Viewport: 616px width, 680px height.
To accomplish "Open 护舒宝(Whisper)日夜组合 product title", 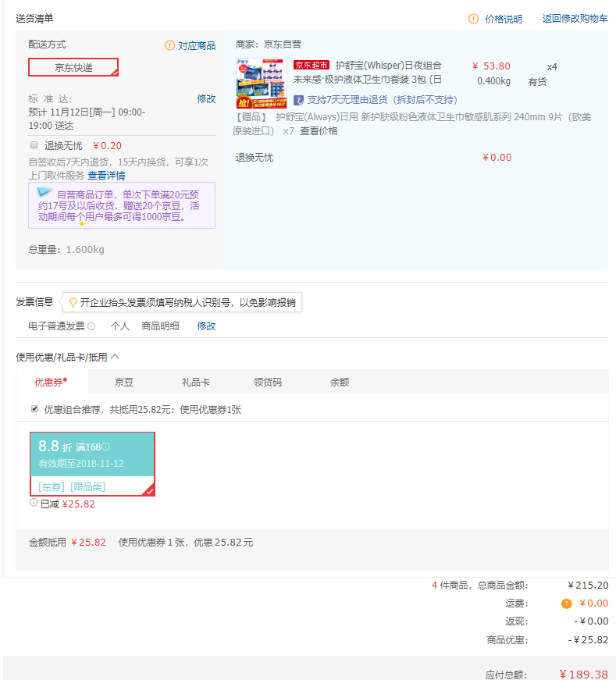I will pyautogui.click(x=367, y=73).
